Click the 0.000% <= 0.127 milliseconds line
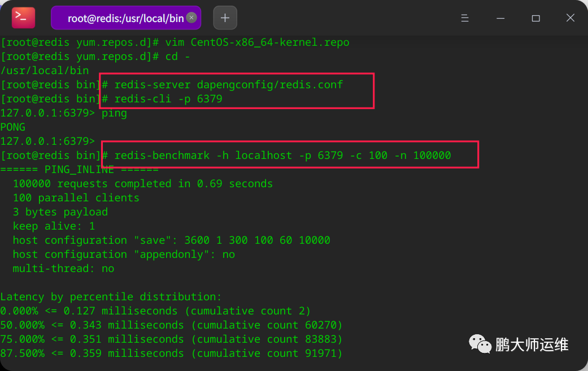 pos(156,311)
